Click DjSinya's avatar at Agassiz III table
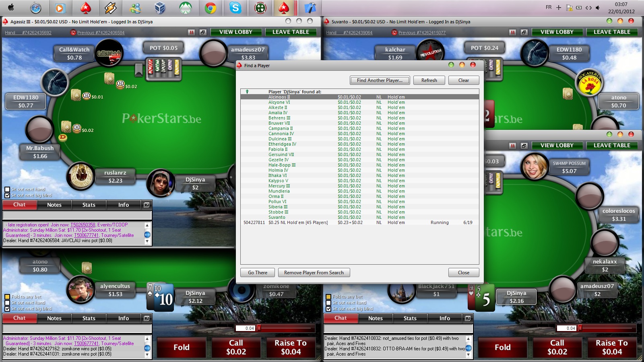Image resolution: width=644 pixels, height=362 pixels. click(161, 183)
